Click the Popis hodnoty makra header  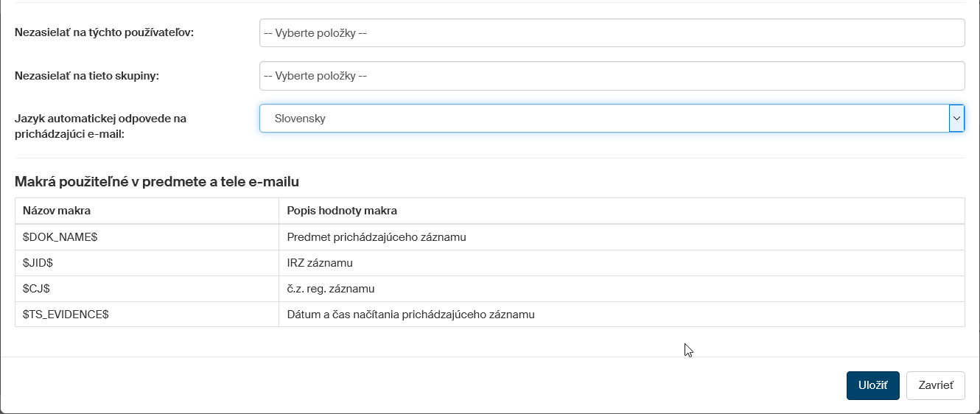(x=342, y=211)
